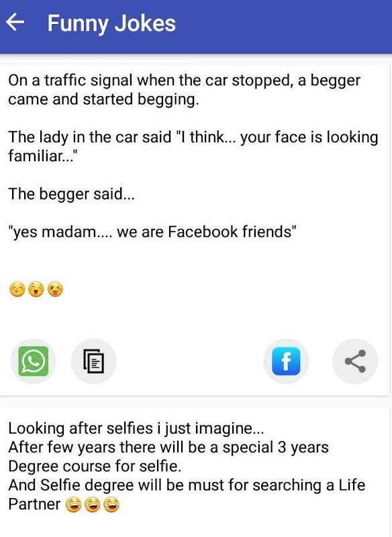Tap the first tears-of-joy emoji after Partner
This screenshot has width=392, height=537.
[x=73, y=505]
